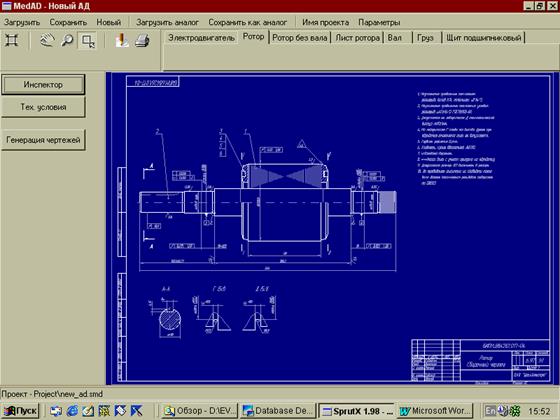
Task: Switch to Электродвигатель tab
Action: point(201,38)
